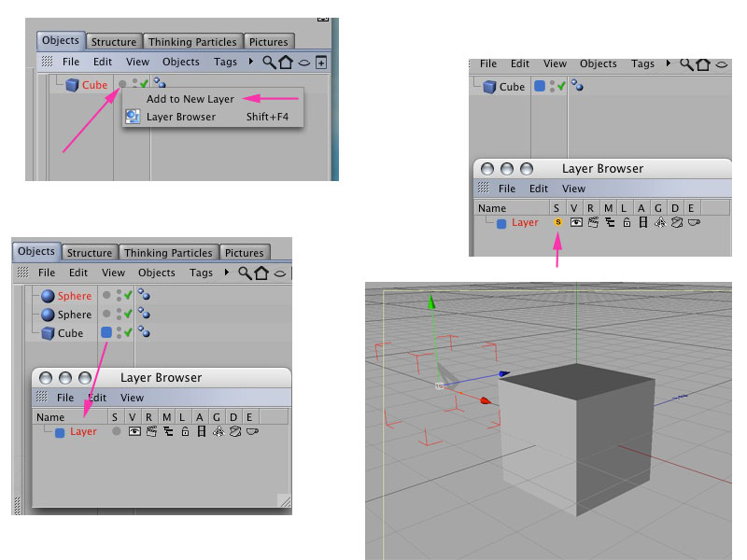
Task: Toggle Manager icon in Layer Browser below Spheres
Action: [x=168, y=431]
